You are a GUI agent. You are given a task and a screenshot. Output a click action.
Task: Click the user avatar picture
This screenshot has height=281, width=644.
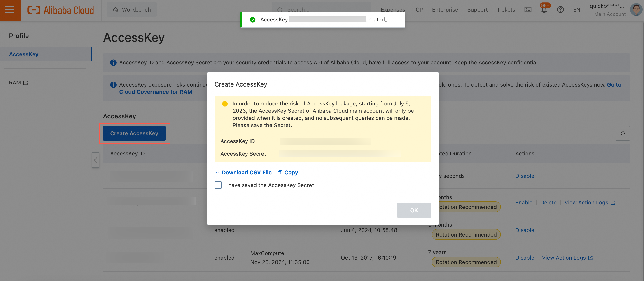tap(636, 10)
